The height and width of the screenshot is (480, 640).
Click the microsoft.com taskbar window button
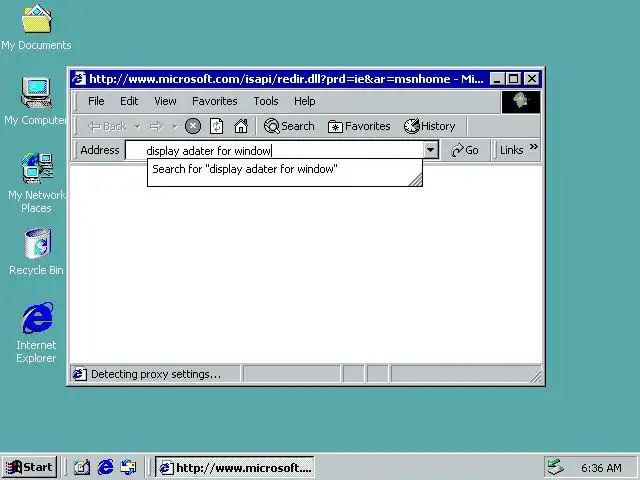point(235,467)
